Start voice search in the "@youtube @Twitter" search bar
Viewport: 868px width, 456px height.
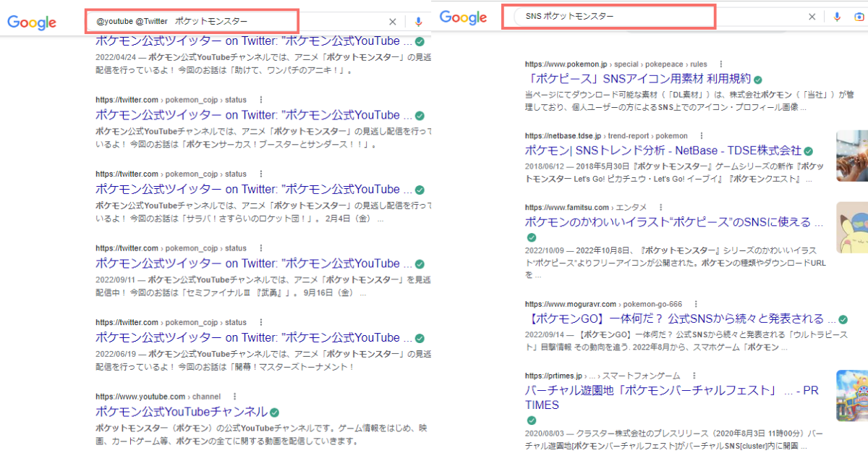coord(419,22)
